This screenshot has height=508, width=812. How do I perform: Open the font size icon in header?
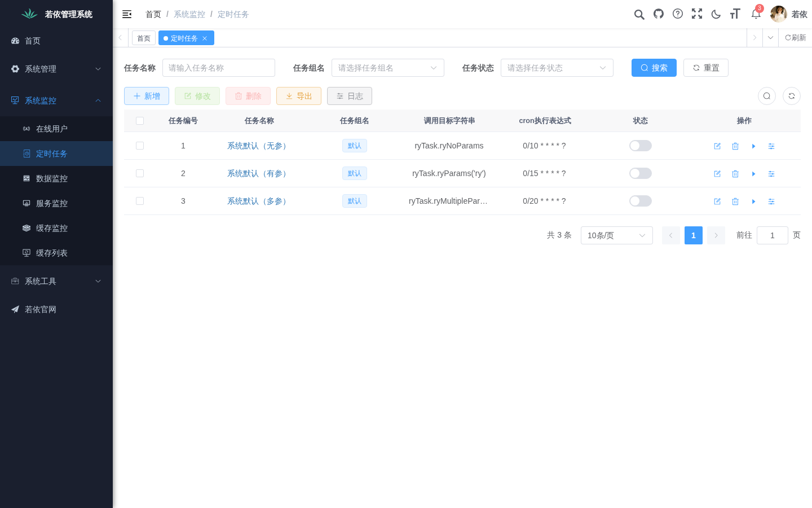735,14
